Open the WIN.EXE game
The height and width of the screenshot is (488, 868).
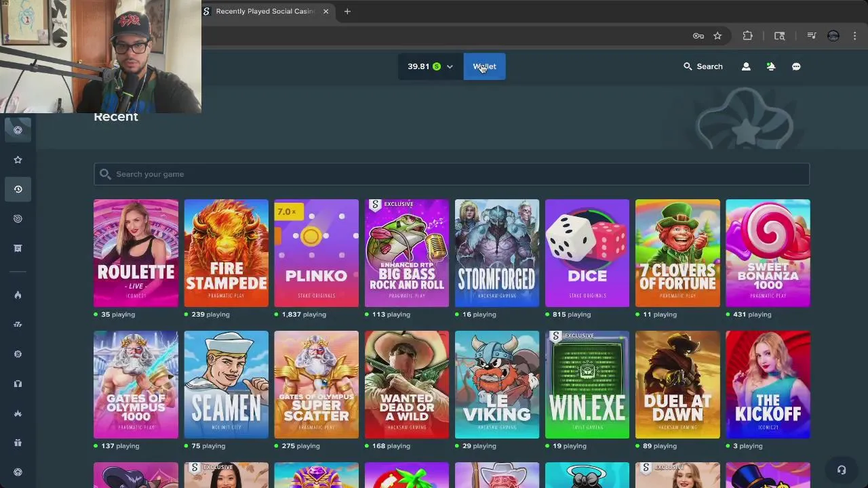(587, 384)
